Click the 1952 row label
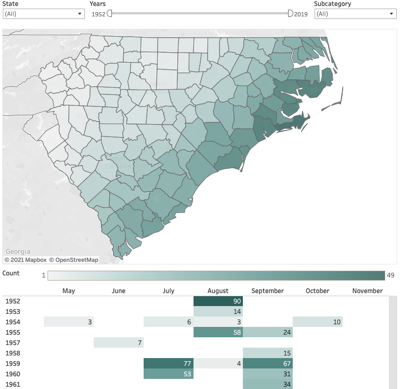The image size is (400, 389). pyautogui.click(x=13, y=301)
